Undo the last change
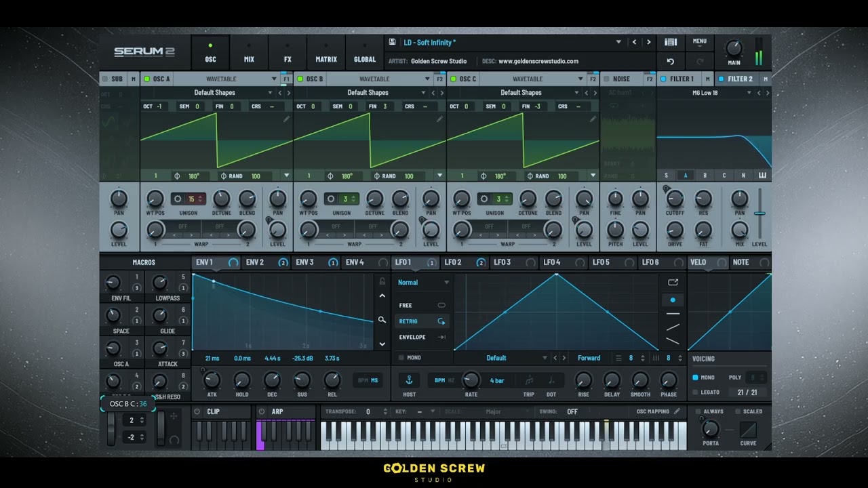Image resolution: width=868 pixels, height=488 pixels. [x=671, y=61]
